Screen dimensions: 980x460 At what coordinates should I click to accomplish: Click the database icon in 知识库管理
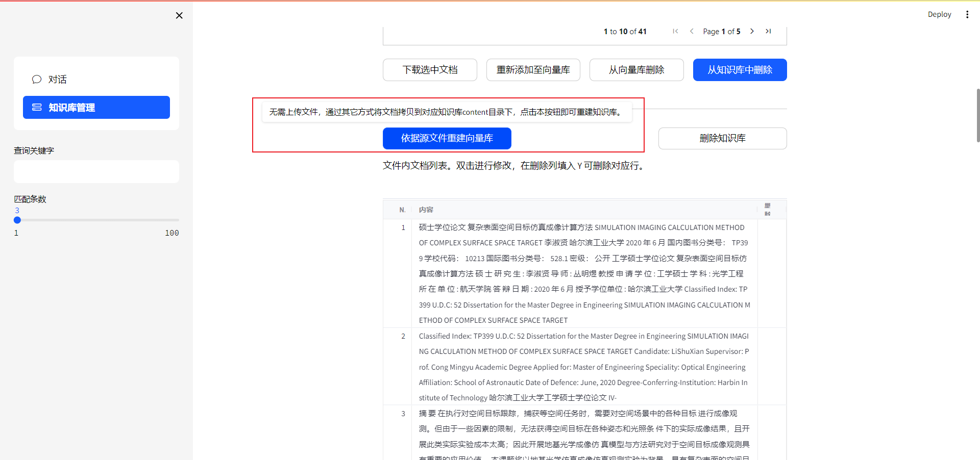coord(37,108)
